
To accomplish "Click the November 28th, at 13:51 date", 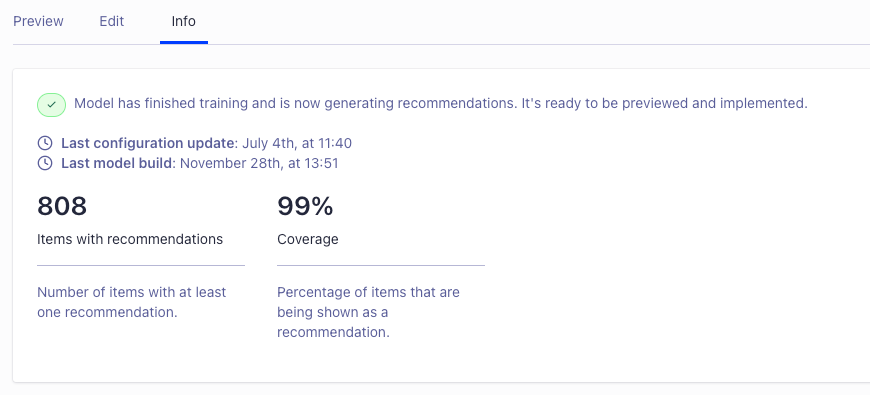I will pyautogui.click(x=259, y=163).
